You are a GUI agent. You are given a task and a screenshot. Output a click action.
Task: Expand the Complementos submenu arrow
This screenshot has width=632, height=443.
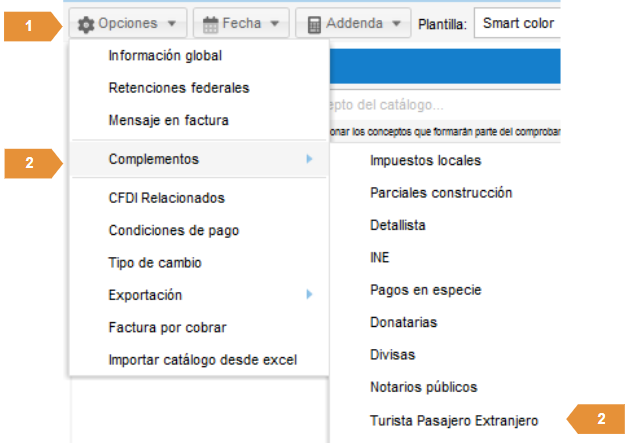pos(310,159)
